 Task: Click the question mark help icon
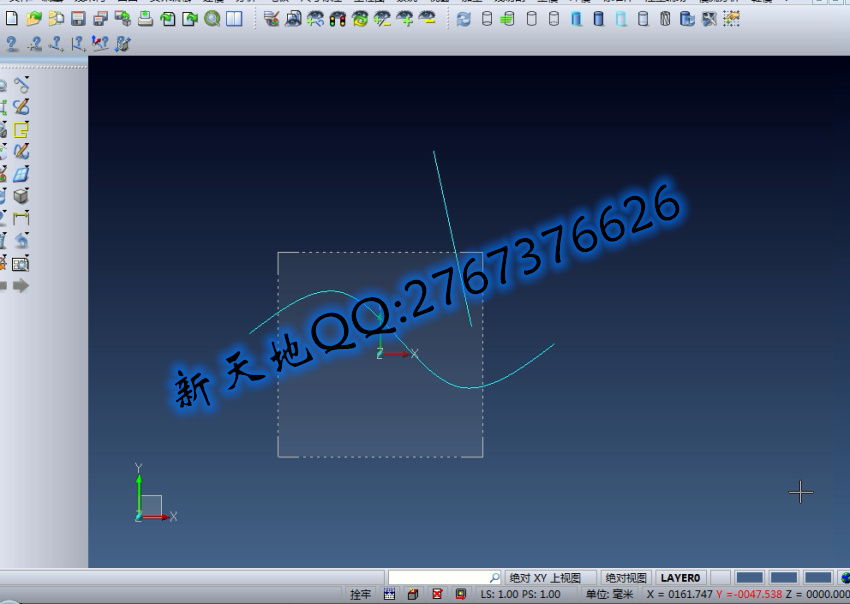(12, 44)
